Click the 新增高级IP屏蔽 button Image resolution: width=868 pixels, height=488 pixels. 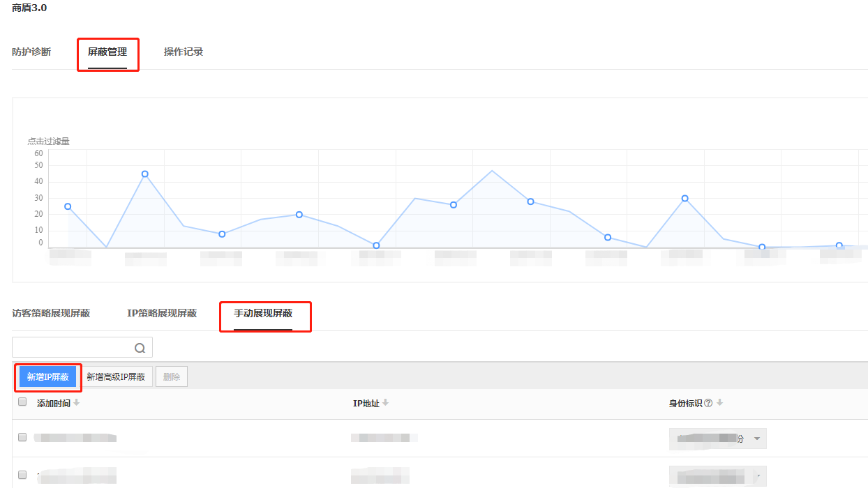pyautogui.click(x=116, y=376)
